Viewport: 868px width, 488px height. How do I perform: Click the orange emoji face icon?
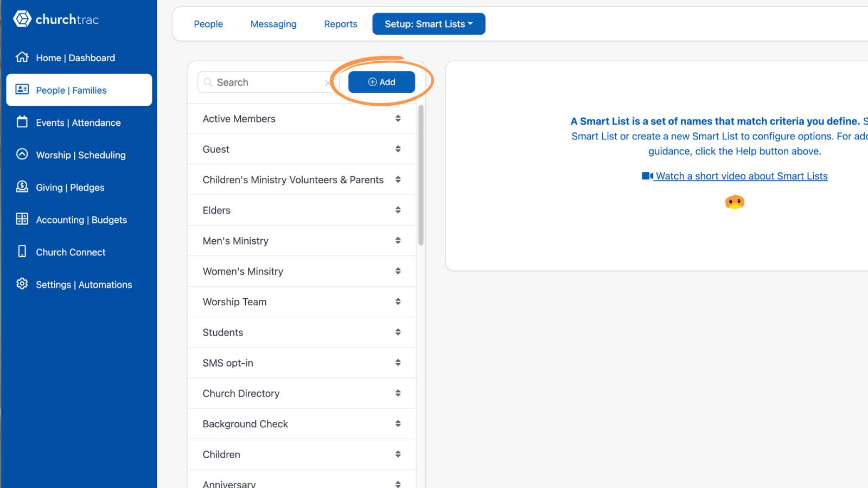[x=735, y=202]
